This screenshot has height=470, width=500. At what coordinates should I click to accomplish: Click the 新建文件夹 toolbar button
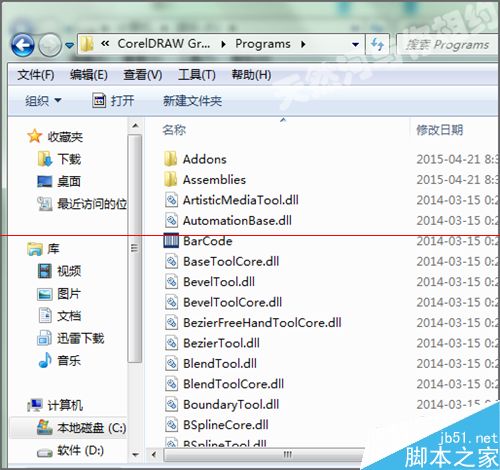pyautogui.click(x=192, y=100)
